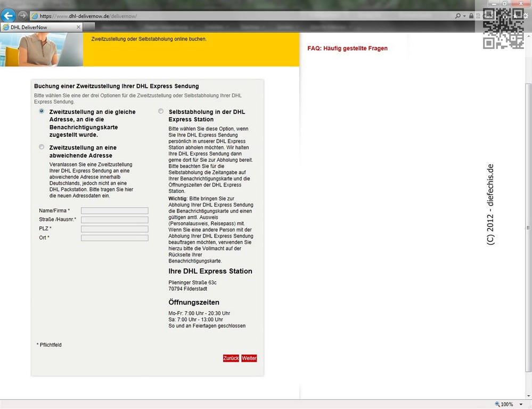The width and height of the screenshot is (532, 409).
Task: Click the address 'Plieninger Straße 63c'
Action: 192,282
